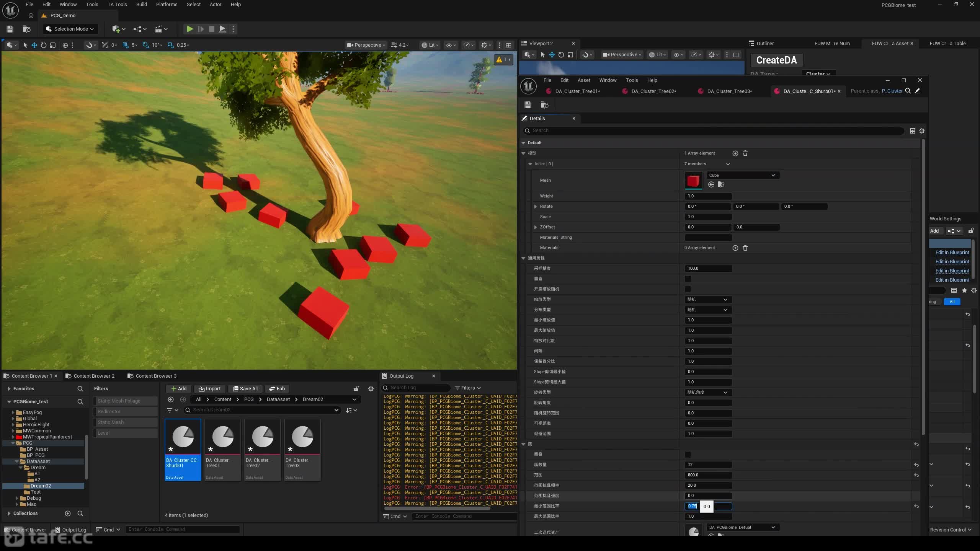Delete all 模型 array elements with trash icon

[745, 153]
